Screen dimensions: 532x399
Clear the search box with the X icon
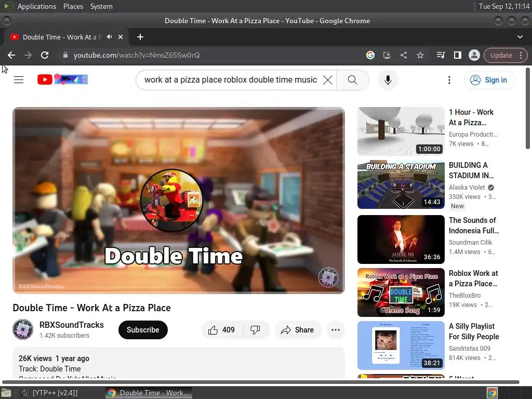(328, 80)
